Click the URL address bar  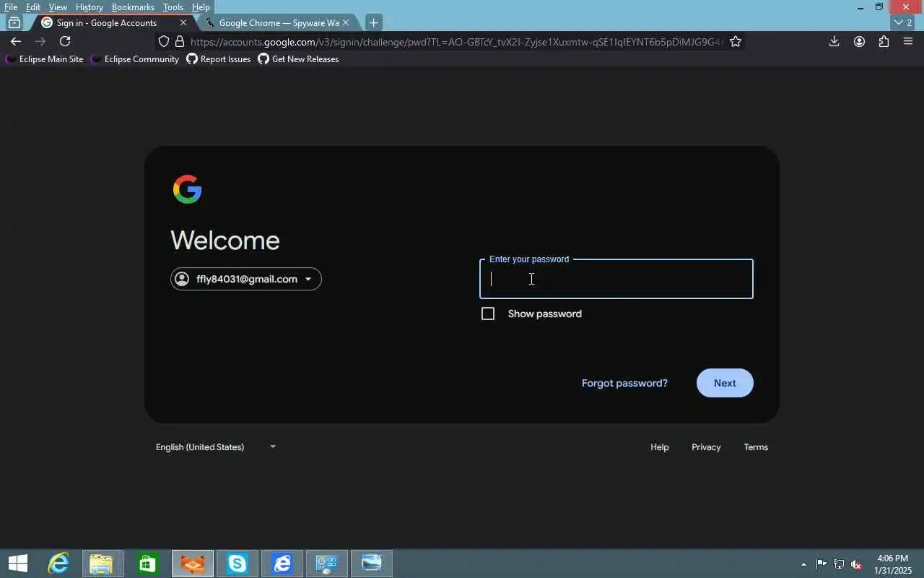pyautogui.click(x=455, y=42)
